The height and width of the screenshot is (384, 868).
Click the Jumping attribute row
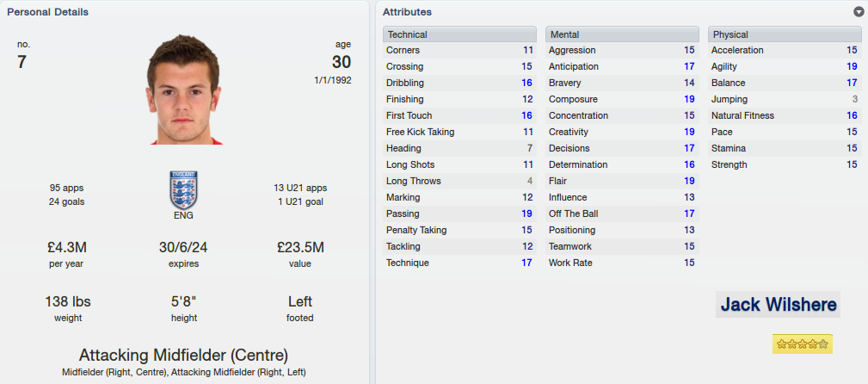[x=785, y=99]
